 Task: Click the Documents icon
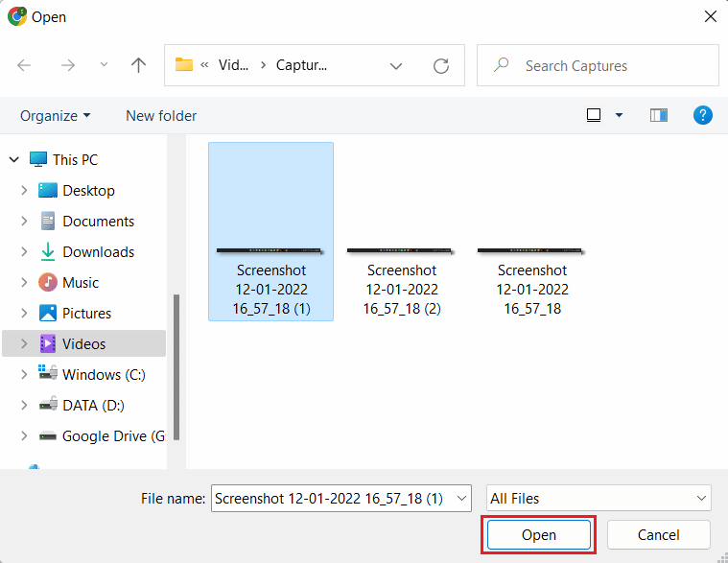tap(47, 221)
